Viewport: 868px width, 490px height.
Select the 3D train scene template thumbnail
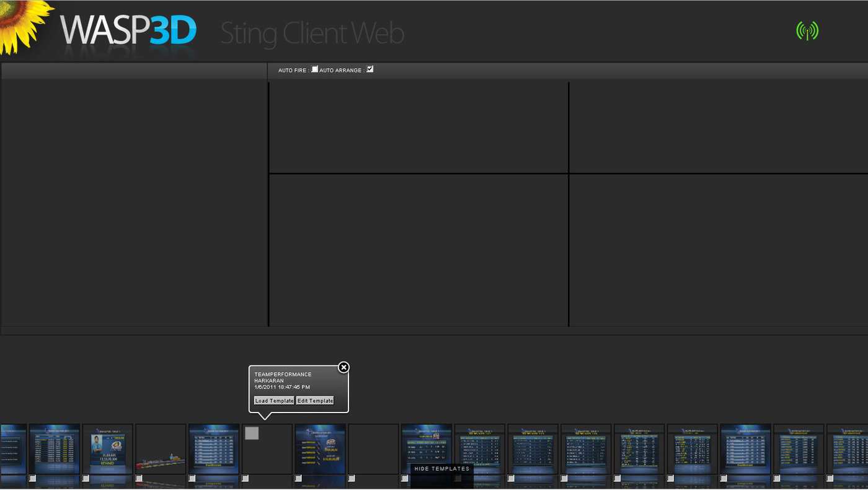click(161, 448)
